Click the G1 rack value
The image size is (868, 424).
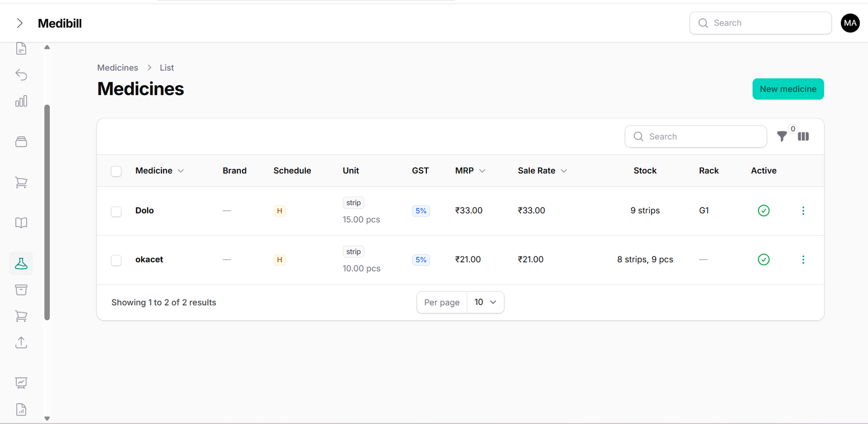click(704, 211)
